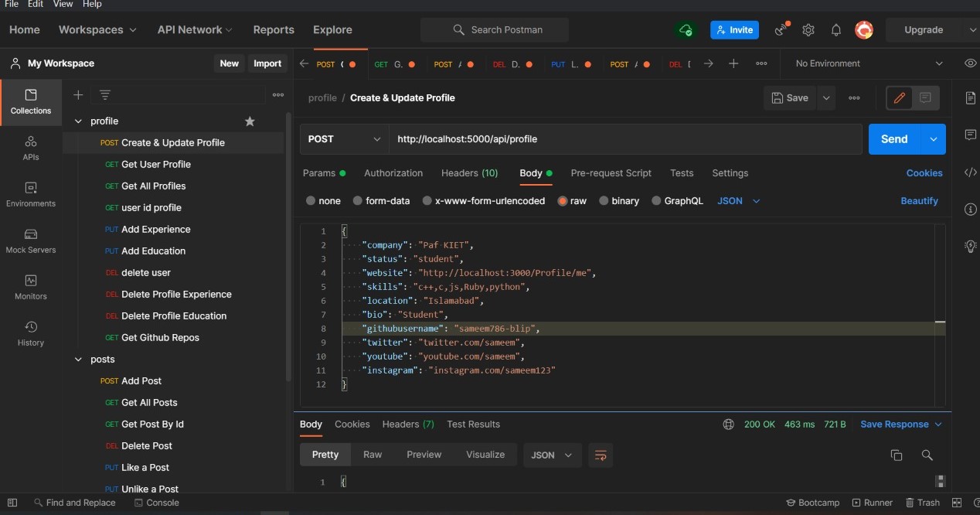Image resolution: width=980 pixels, height=515 pixels.
Task: Open the Cookies link
Action: pyautogui.click(x=924, y=173)
